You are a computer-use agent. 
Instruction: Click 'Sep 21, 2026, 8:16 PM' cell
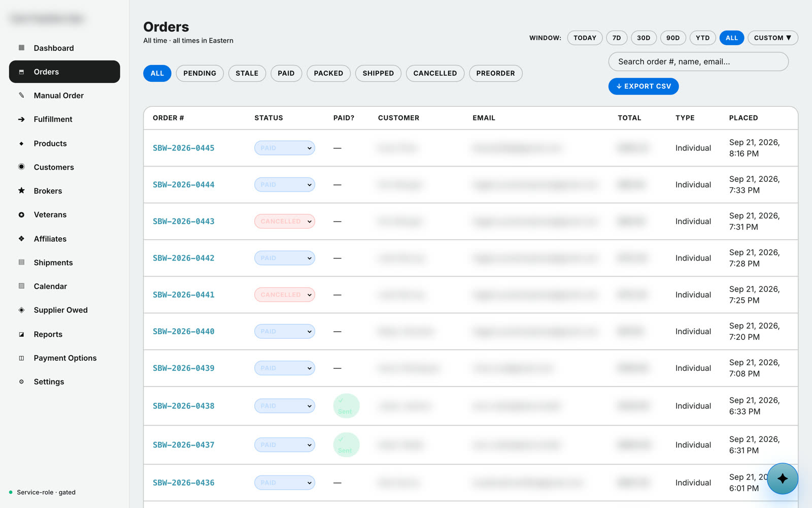[755, 148]
